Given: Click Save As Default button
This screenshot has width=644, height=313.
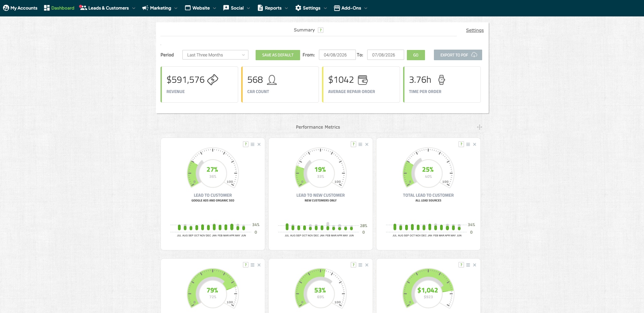Looking at the screenshot, I should point(278,55).
